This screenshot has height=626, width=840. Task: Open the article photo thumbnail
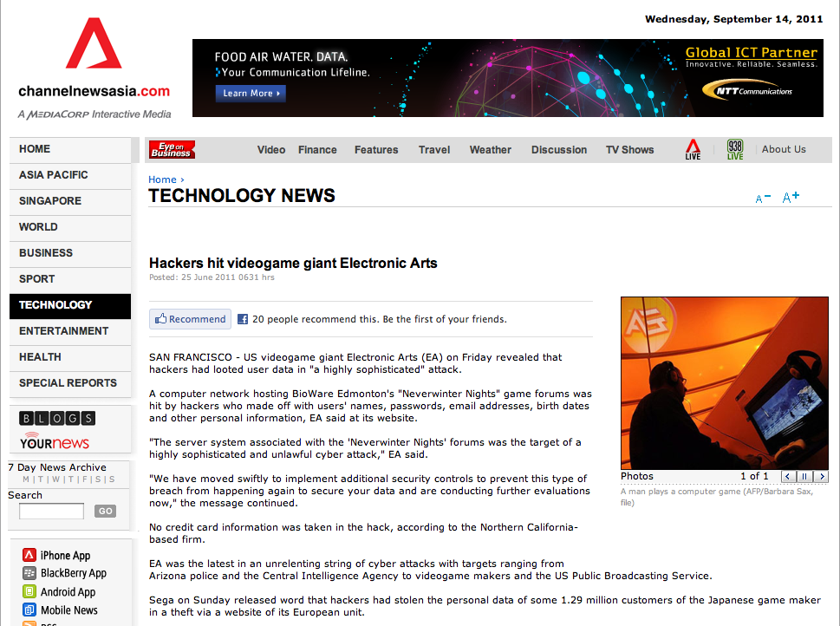(x=724, y=382)
